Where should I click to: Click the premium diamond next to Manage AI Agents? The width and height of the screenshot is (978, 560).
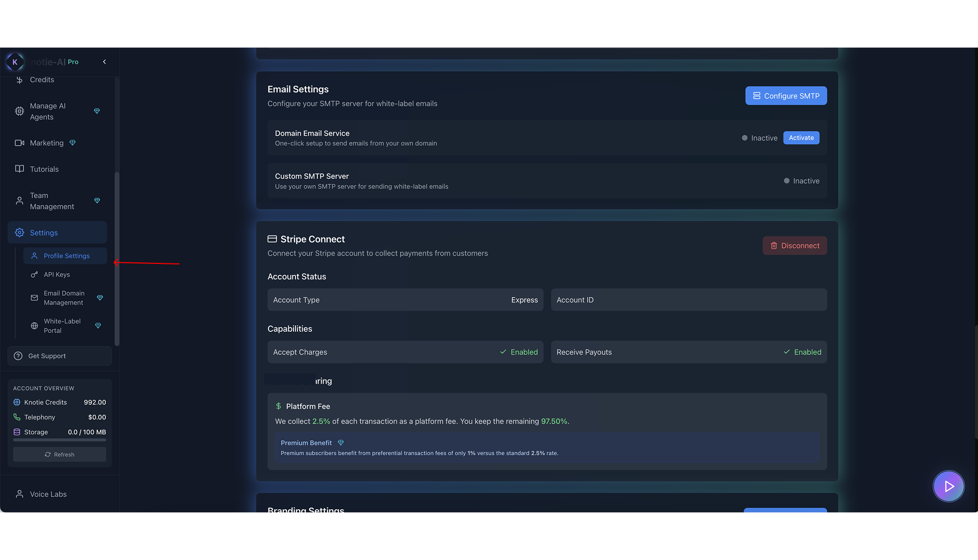[x=96, y=111]
